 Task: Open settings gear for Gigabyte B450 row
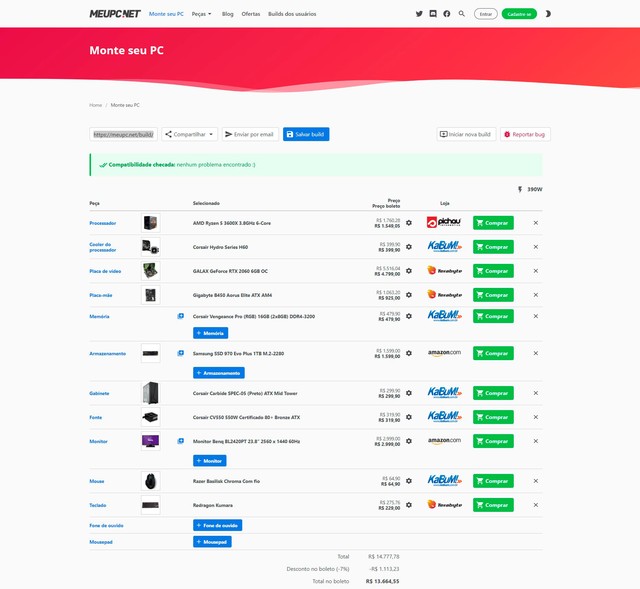coord(409,295)
